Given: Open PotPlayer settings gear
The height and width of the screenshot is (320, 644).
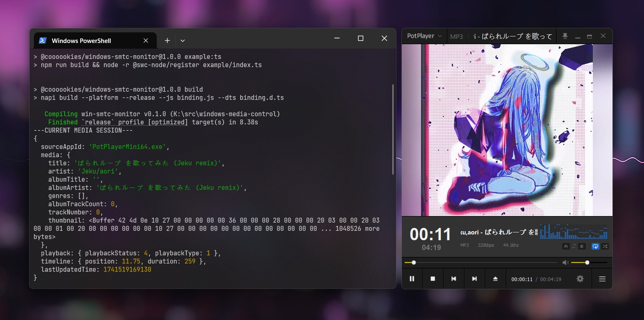Looking at the screenshot, I should (580, 279).
